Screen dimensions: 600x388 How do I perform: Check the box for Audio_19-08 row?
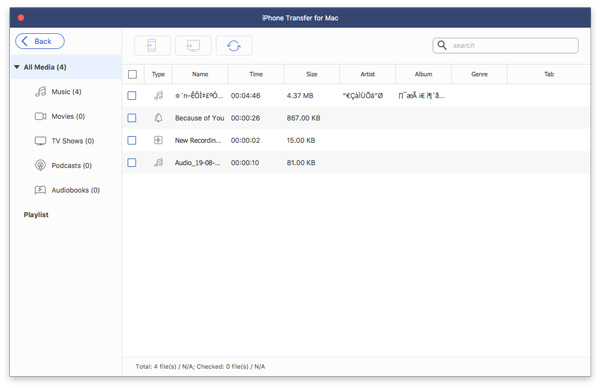click(x=132, y=163)
